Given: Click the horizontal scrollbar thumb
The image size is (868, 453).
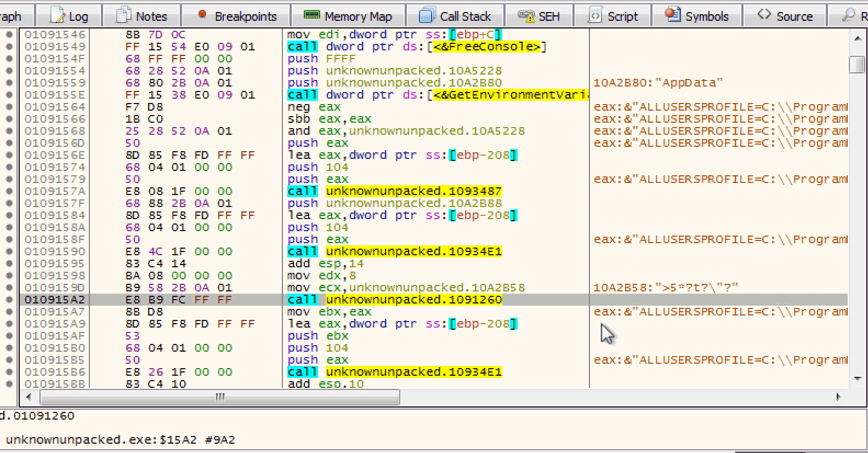Looking at the screenshot, I should (x=219, y=397).
